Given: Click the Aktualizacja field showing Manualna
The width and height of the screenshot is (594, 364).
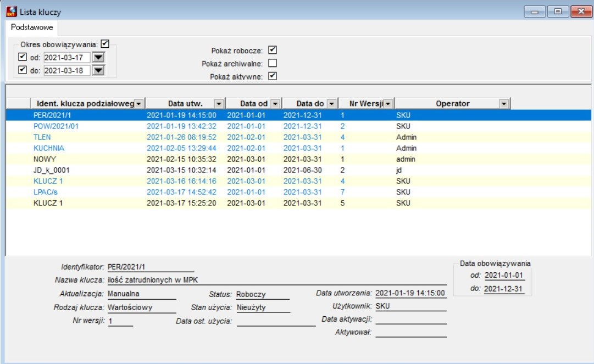Looking at the screenshot, I should pos(142,294).
